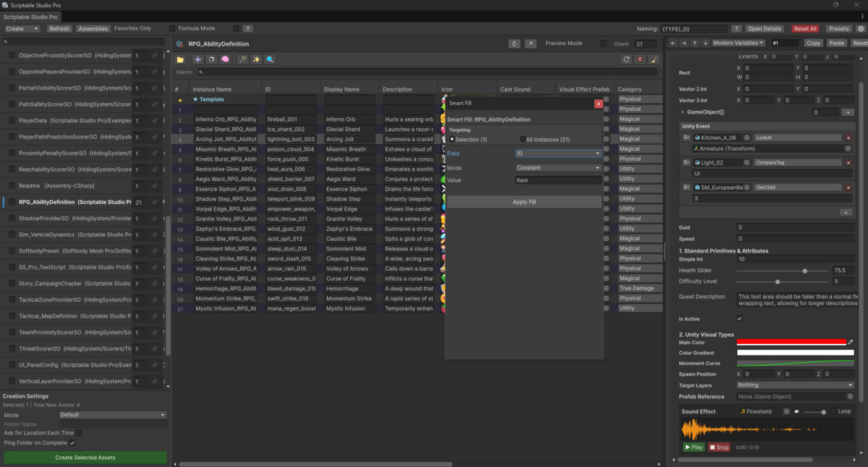The image size is (868, 467).
Task: Switch to the Scriptable Studio Pro tab
Action: (31, 16)
